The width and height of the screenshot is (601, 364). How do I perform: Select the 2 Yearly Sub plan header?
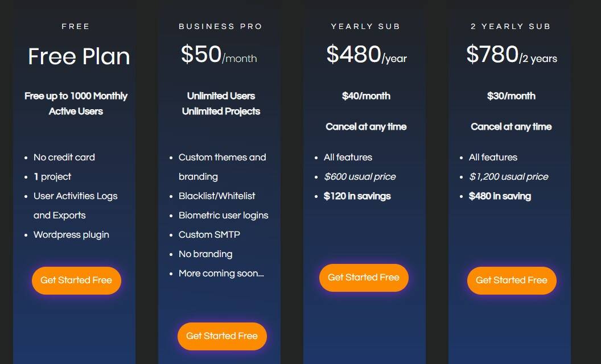click(x=511, y=26)
